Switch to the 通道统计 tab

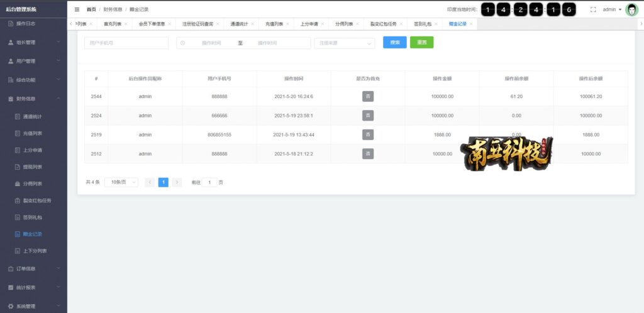point(239,25)
